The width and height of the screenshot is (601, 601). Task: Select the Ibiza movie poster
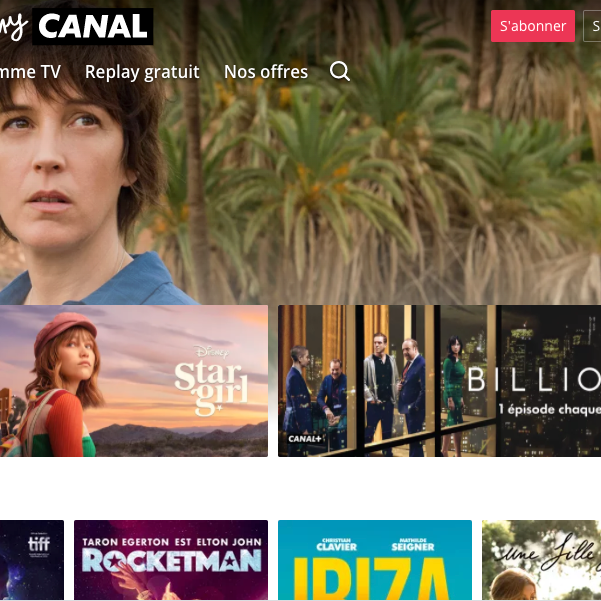click(375, 560)
